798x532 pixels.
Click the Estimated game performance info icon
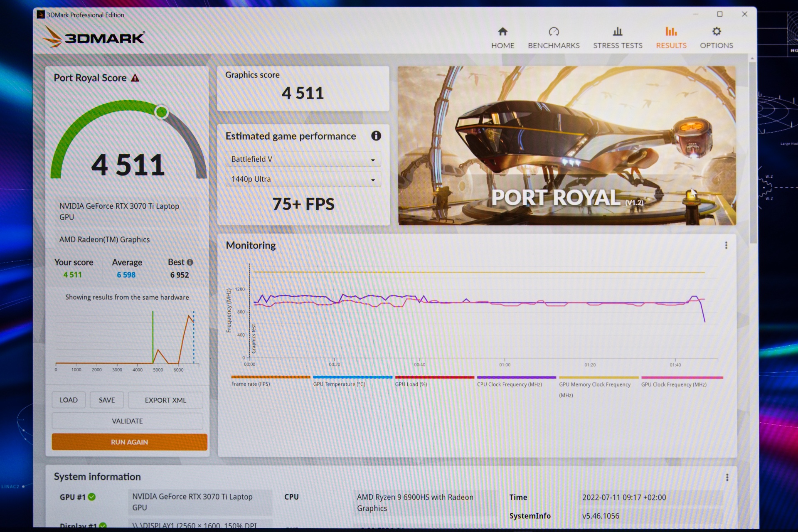376,136
